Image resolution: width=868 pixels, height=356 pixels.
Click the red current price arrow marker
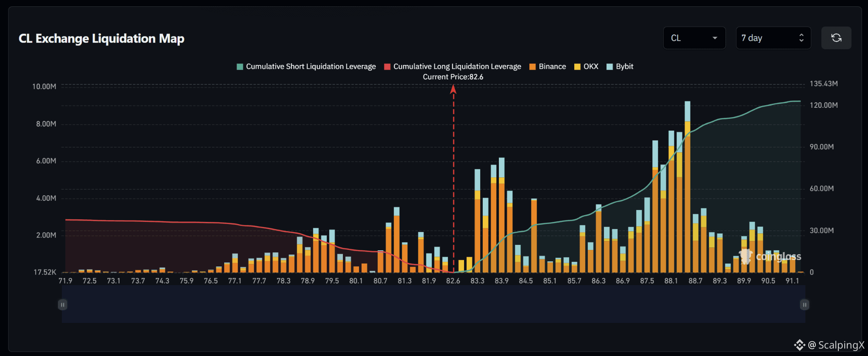tap(453, 89)
